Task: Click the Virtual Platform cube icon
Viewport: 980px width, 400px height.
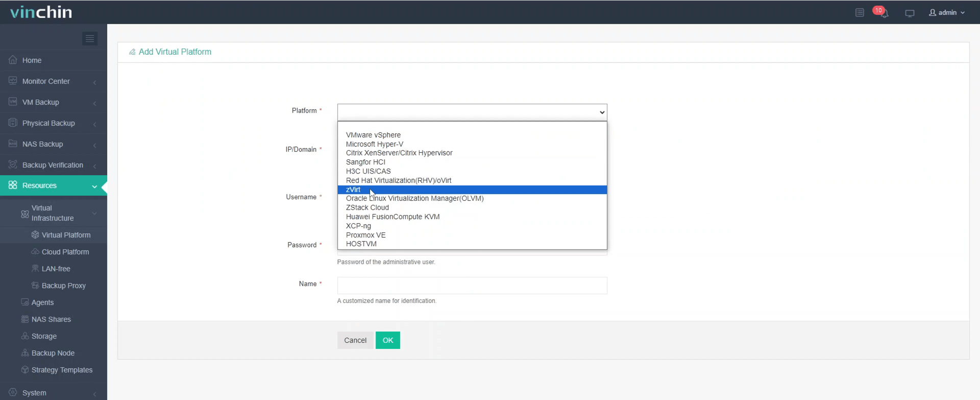Action: [35, 234]
